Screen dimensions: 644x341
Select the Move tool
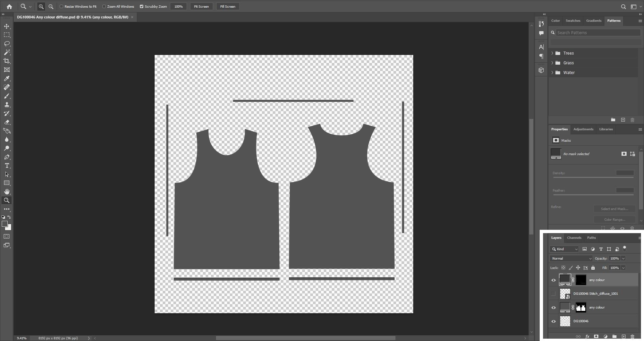coord(7,26)
